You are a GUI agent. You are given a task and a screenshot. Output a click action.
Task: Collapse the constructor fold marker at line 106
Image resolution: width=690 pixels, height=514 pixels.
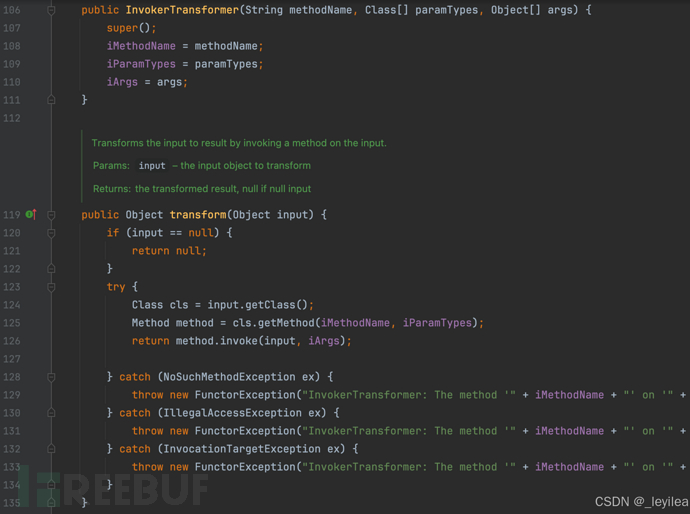tap(51, 10)
